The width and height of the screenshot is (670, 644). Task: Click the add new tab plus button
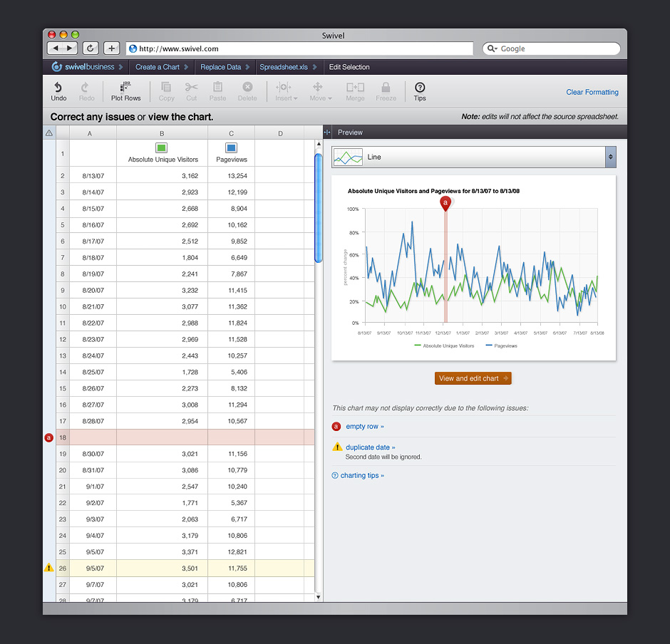112,48
